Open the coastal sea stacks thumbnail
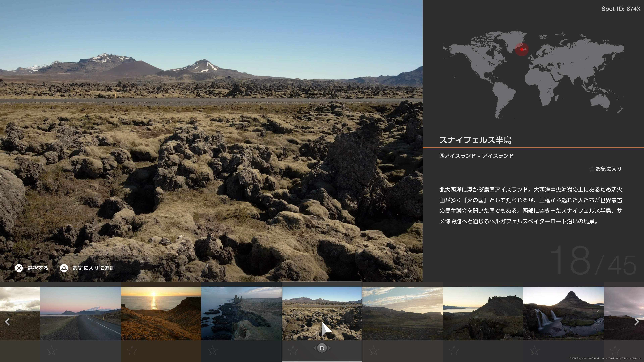The width and height of the screenshot is (644, 362). click(x=241, y=313)
